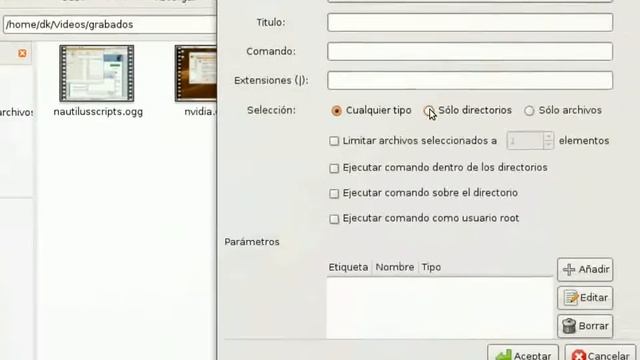The height and width of the screenshot is (360, 640).
Task: Click the Añadir parameter button
Action: tap(585, 269)
